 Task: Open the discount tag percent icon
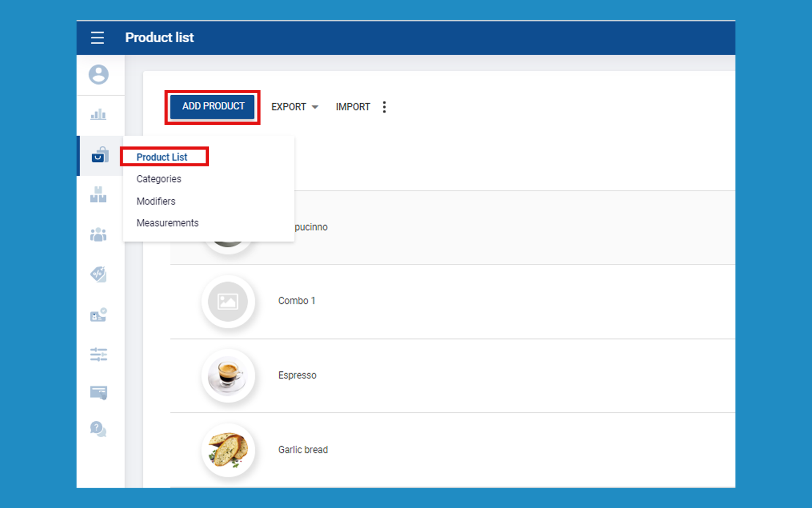pos(99,274)
